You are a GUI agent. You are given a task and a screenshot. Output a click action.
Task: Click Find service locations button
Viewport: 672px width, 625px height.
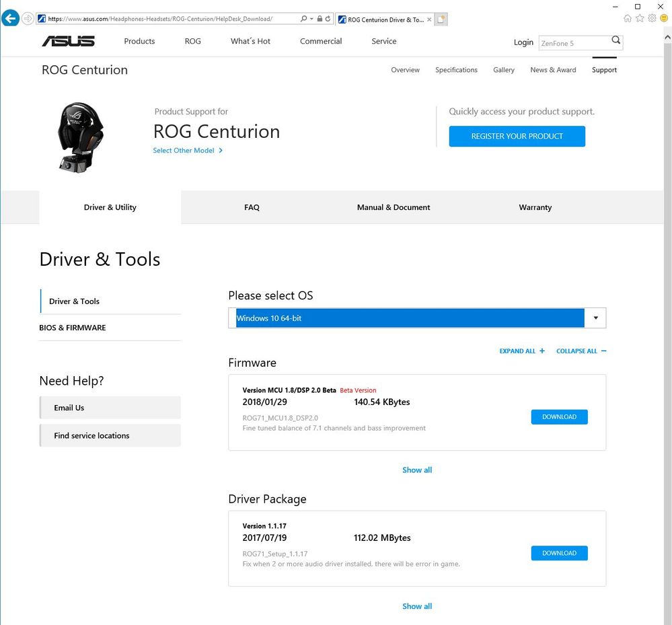[110, 435]
